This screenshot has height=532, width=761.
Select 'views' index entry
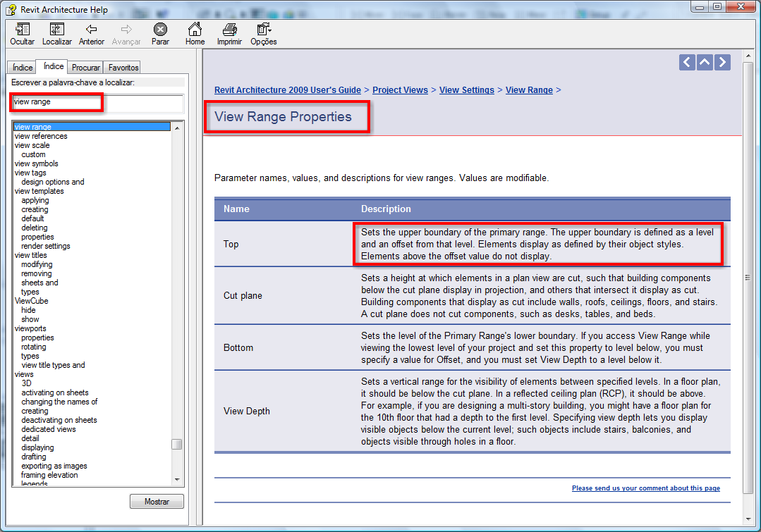(24, 374)
